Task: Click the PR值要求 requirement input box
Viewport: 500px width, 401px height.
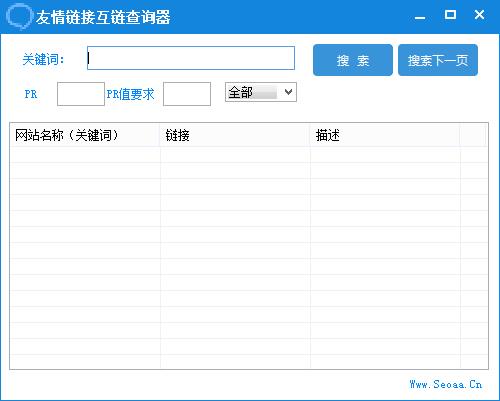Action: (187, 94)
